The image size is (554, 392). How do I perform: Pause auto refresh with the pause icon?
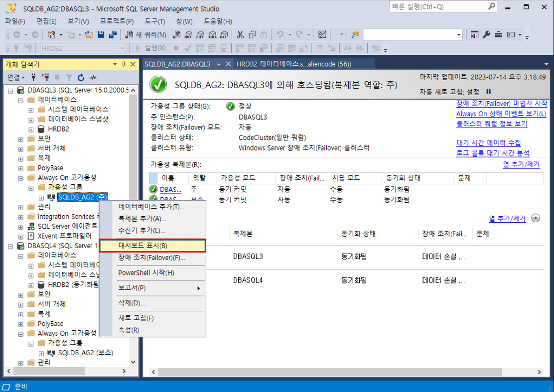click(x=489, y=92)
